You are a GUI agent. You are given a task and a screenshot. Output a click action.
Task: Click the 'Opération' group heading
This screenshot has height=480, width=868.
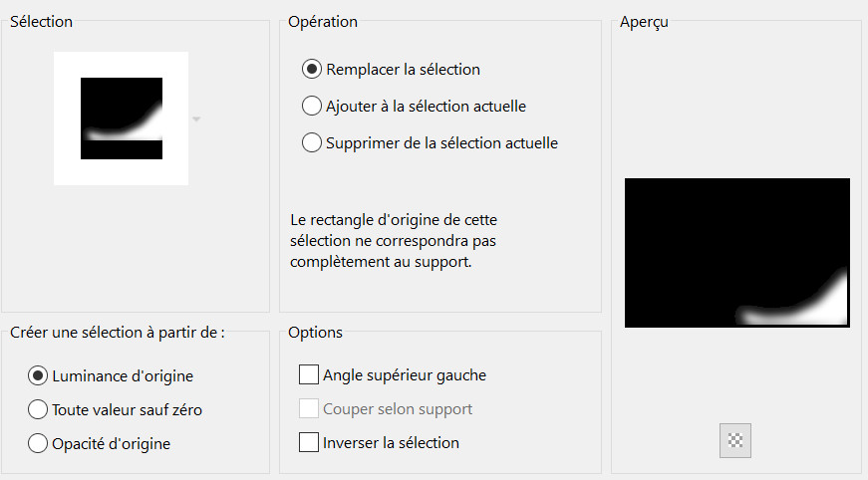(x=322, y=22)
